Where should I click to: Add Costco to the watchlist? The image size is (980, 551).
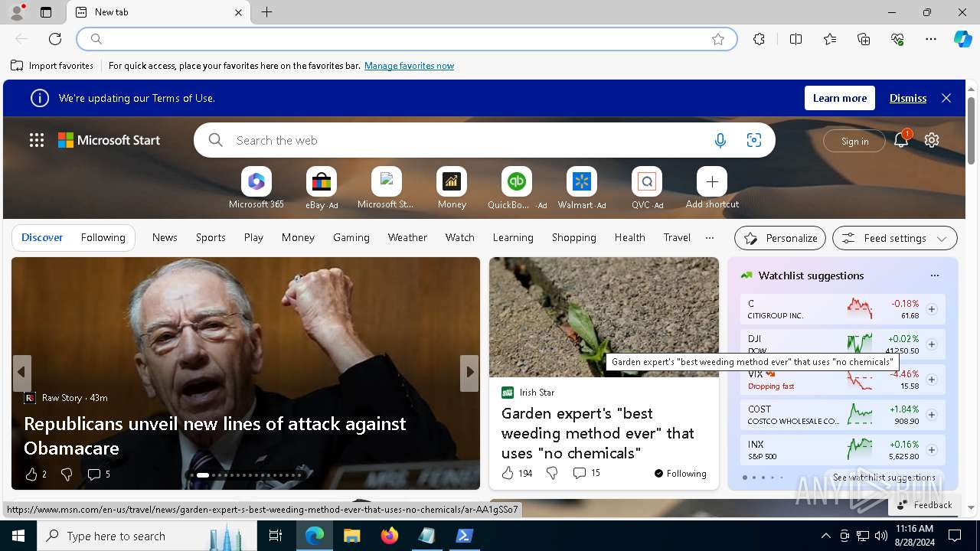932,415
